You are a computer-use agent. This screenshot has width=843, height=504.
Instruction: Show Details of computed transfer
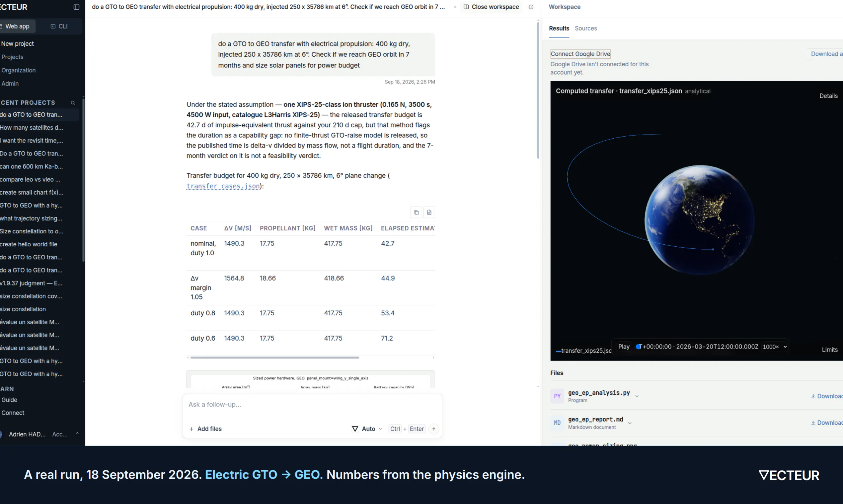(828, 96)
